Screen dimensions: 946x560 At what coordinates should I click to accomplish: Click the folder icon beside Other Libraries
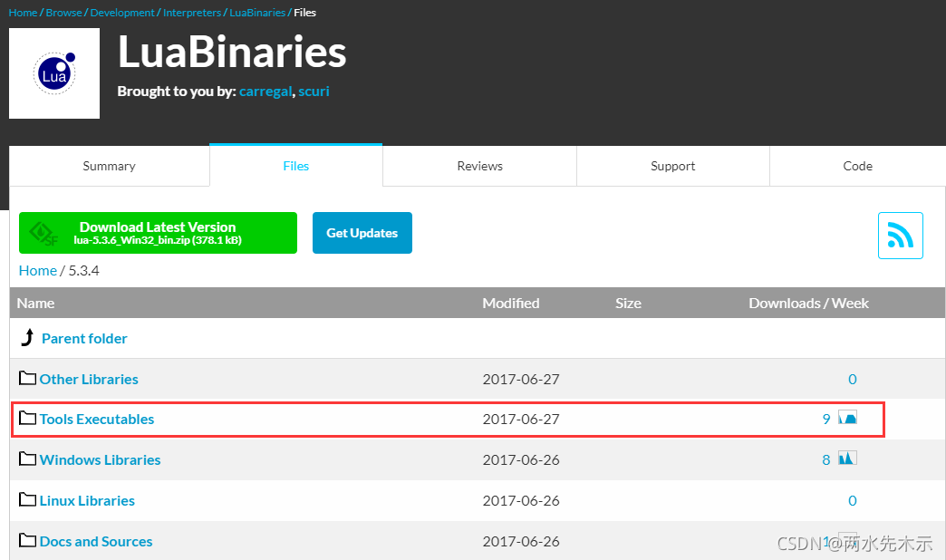(27, 379)
